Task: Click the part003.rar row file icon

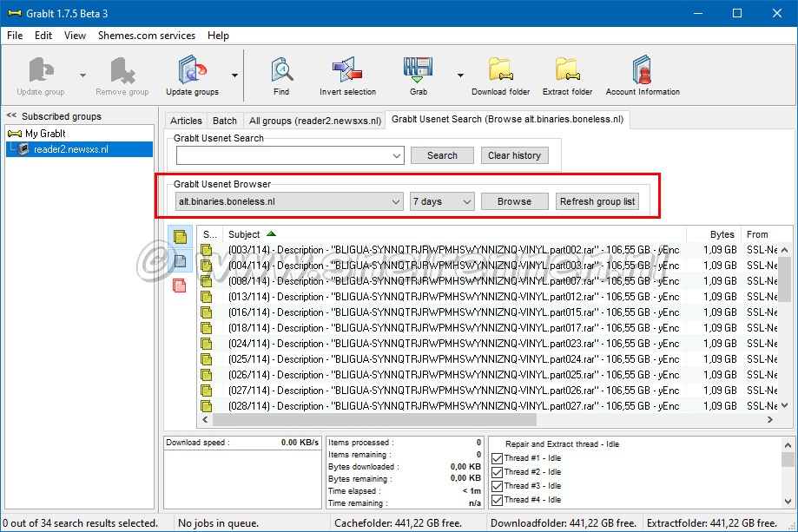Action: pos(206,266)
